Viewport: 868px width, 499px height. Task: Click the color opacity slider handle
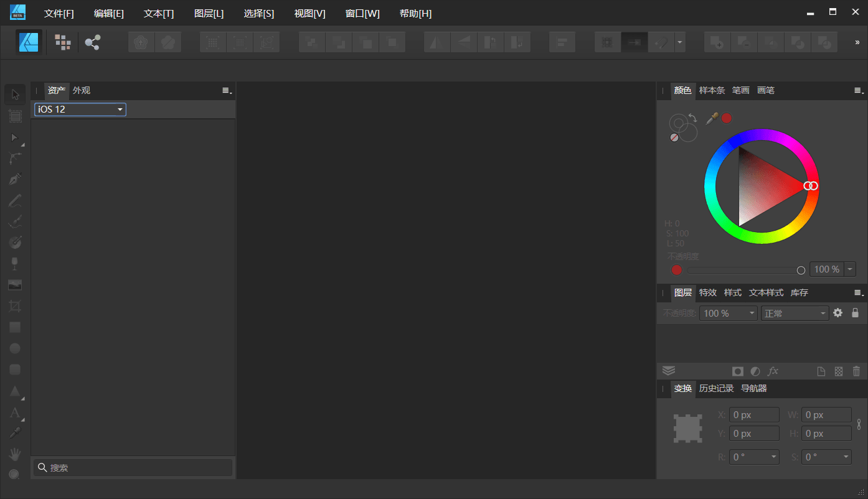click(801, 270)
